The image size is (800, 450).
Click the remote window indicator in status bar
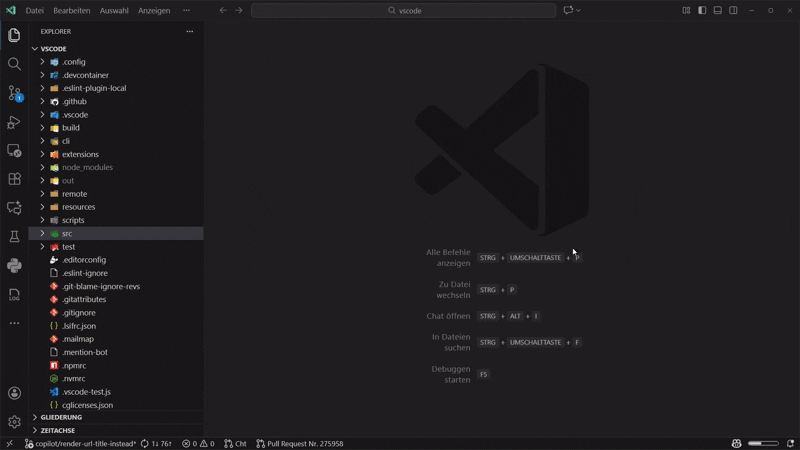point(10,443)
